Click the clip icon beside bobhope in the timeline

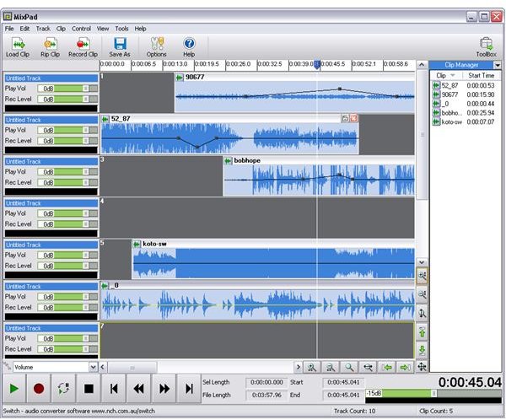[x=228, y=161]
